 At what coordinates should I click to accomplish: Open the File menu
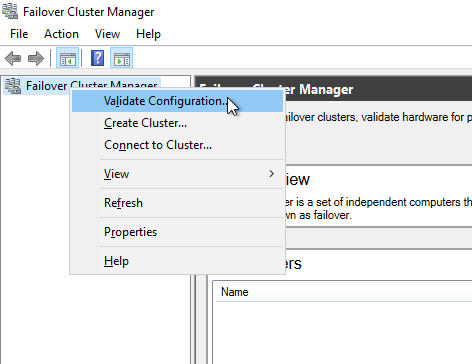coord(19,34)
